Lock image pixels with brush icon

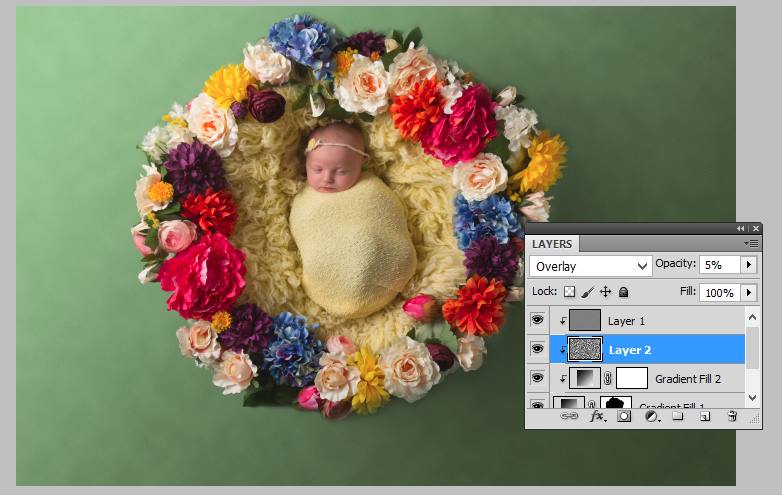pos(588,293)
